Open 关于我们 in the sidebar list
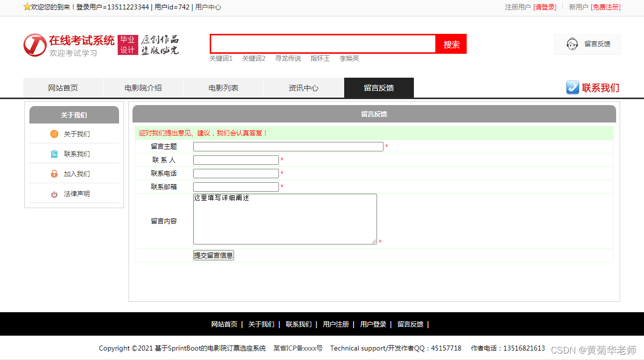The height and width of the screenshot is (360, 644). [77, 134]
